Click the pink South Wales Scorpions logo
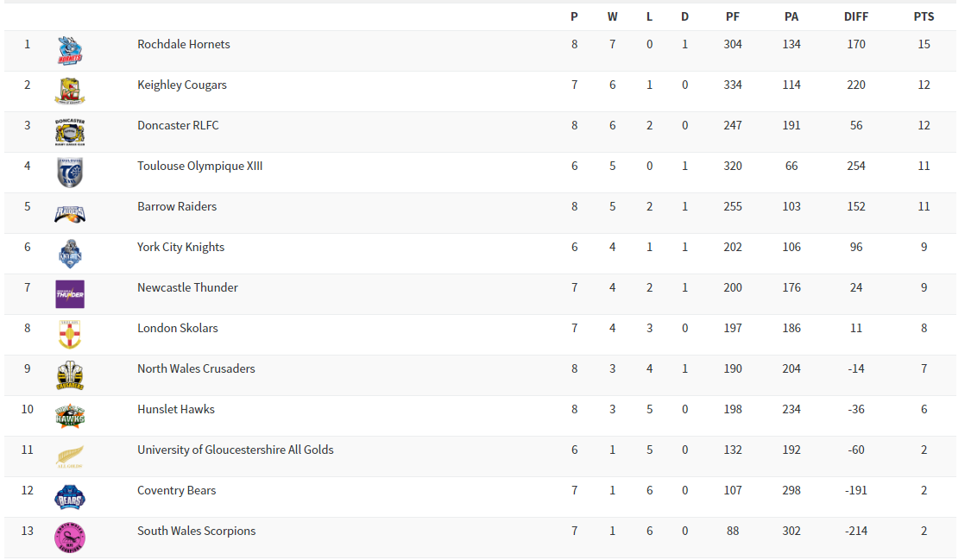Screen dimensions: 971x560 [70, 538]
